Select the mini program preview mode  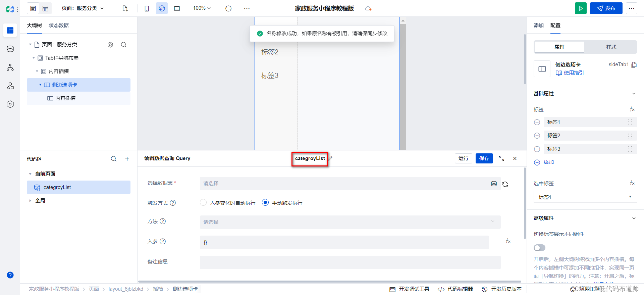(x=162, y=8)
